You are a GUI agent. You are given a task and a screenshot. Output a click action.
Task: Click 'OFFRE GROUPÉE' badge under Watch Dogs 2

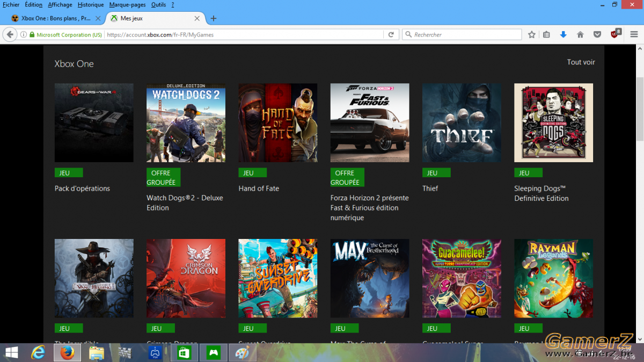tap(163, 177)
